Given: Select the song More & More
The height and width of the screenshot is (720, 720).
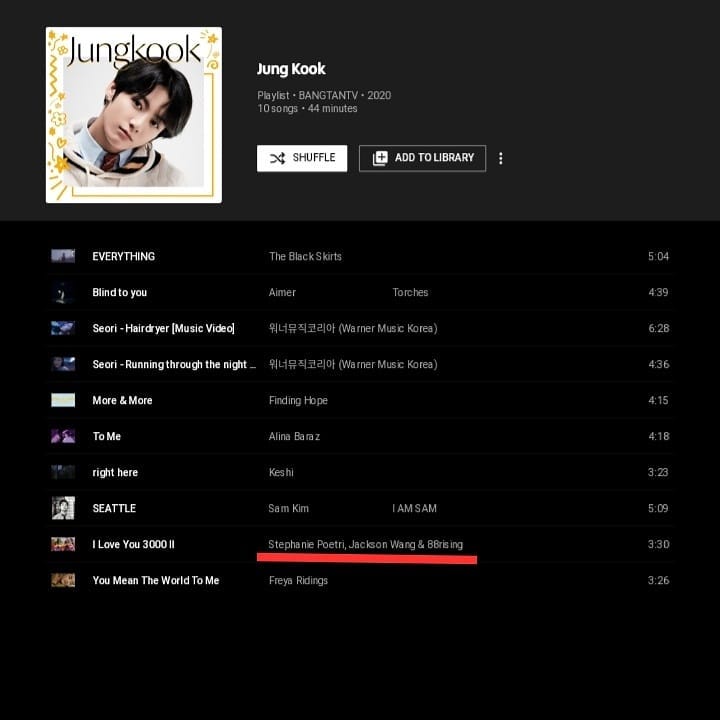Looking at the screenshot, I should click(x=122, y=400).
